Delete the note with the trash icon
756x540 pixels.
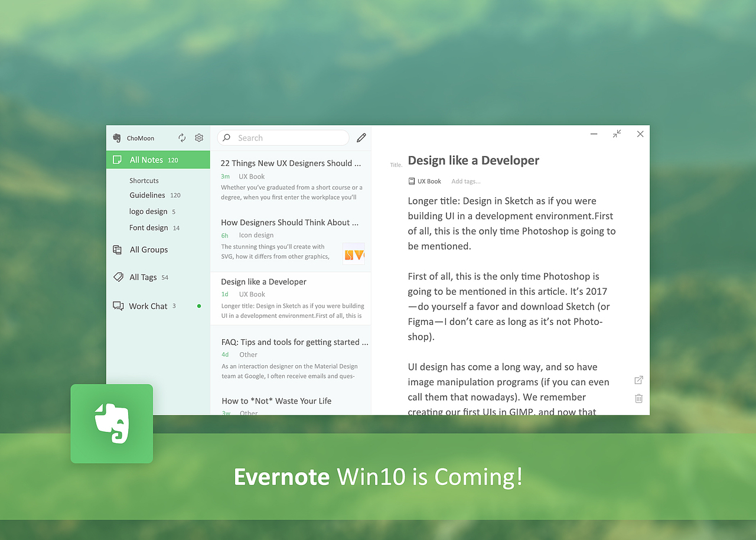(638, 398)
